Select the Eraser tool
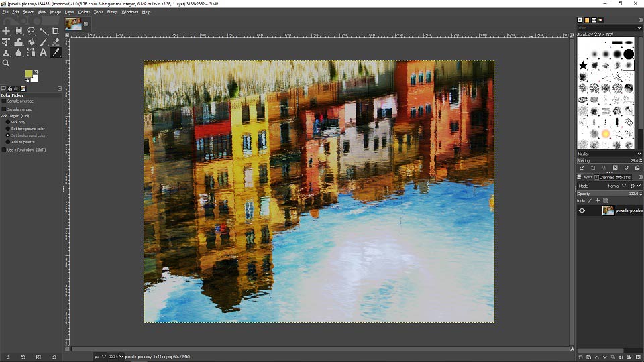Viewport: 644px width, 362px height. pyautogui.click(x=56, y=42)
